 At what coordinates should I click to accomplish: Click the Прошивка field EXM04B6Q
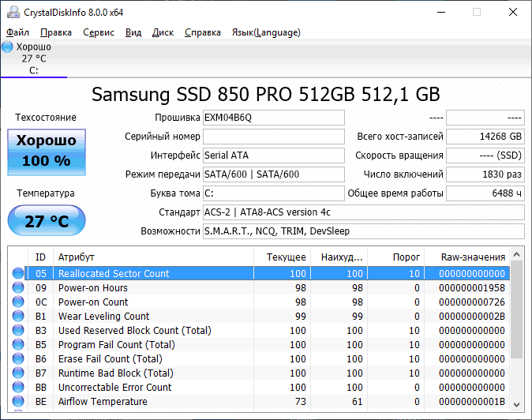274,118
